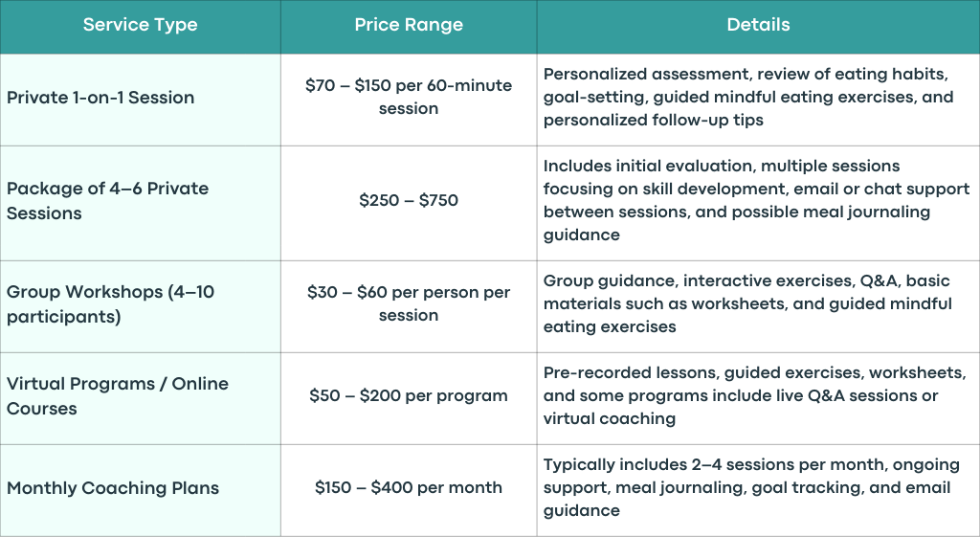Click the Price Range column header

pyautogui.click(x=409, y=25)
